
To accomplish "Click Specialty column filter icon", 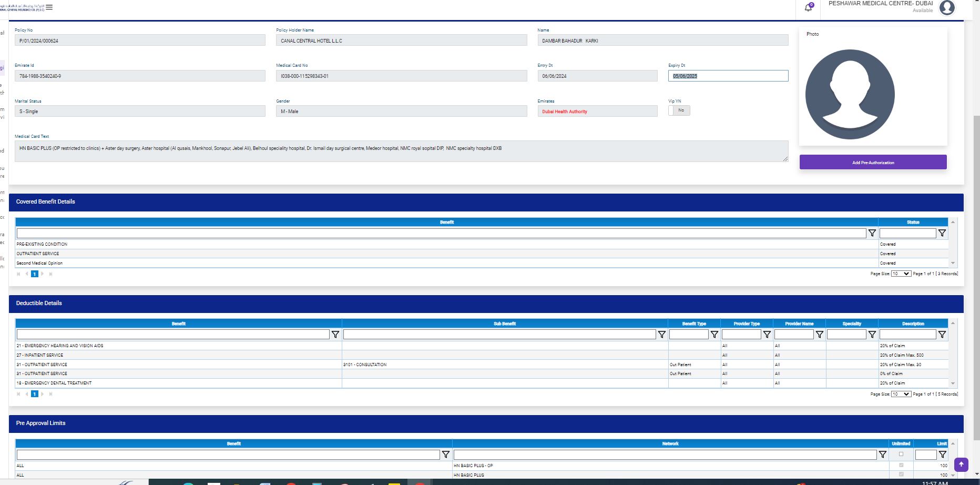I will point(872,335).
